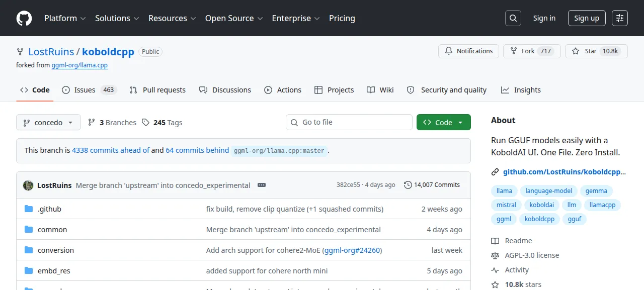The width and height of the screenshot is (644, 290).
Task: Click the appearance settings icon beside Sign up
Action: tap(620, 18)
